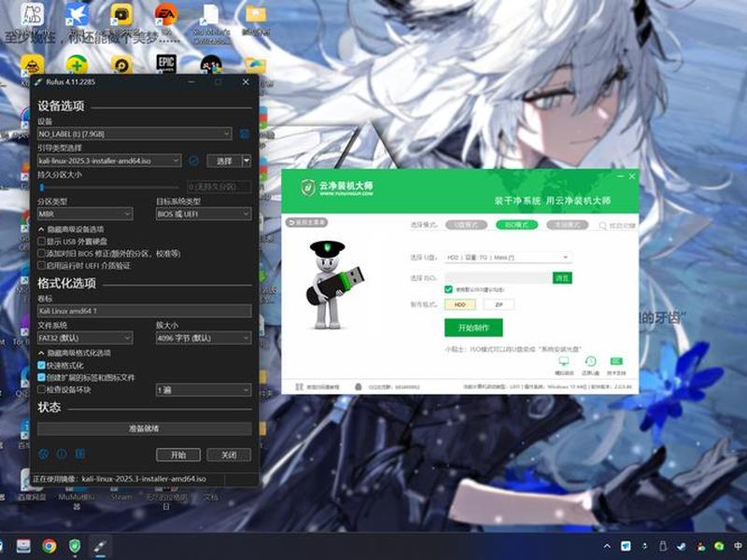Click the save device icon beside the Rufus device dropdown

pyautogui.click(x=244, y=133)
